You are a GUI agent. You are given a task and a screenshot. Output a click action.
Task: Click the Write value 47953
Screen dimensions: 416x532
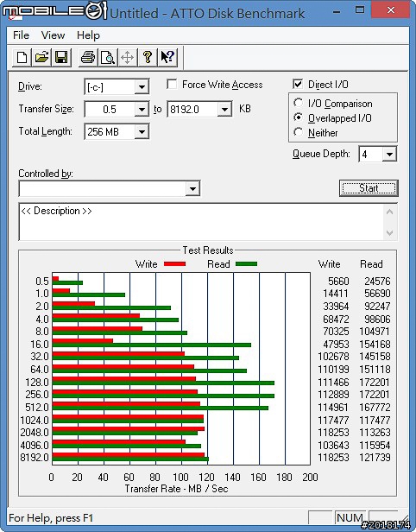(336, 344)
